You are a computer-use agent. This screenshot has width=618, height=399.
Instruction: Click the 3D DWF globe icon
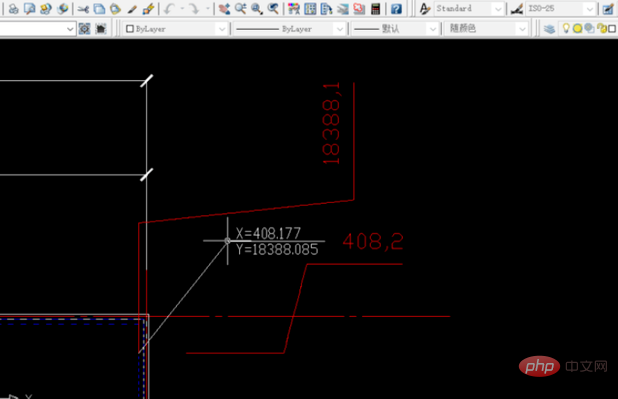pyautogui.click(x=62, y=9)
